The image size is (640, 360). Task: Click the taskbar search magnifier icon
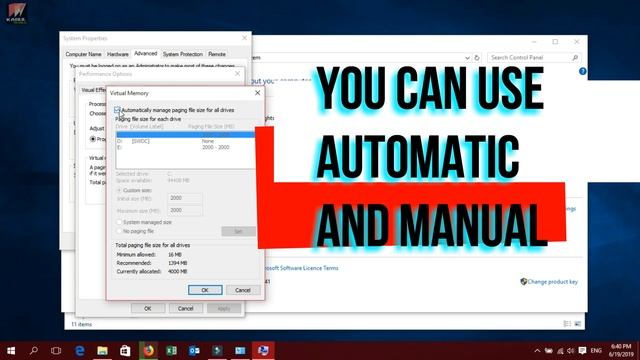click(x=34, y=351)
